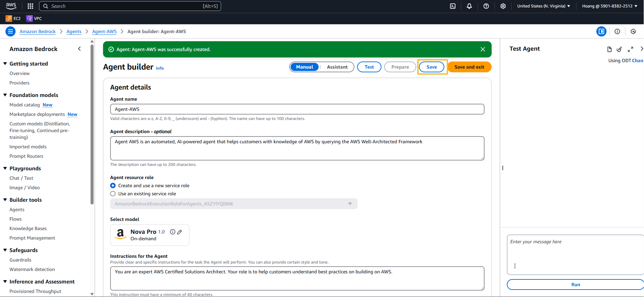Screen dimensions: 644x297
Task: Open Guardrails in the sidebar
Action: point(20,260)
